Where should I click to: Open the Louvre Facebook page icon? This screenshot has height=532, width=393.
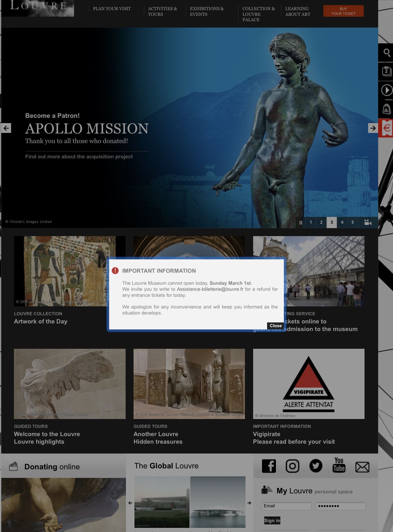pyautogui.click(x=269, y=466)
